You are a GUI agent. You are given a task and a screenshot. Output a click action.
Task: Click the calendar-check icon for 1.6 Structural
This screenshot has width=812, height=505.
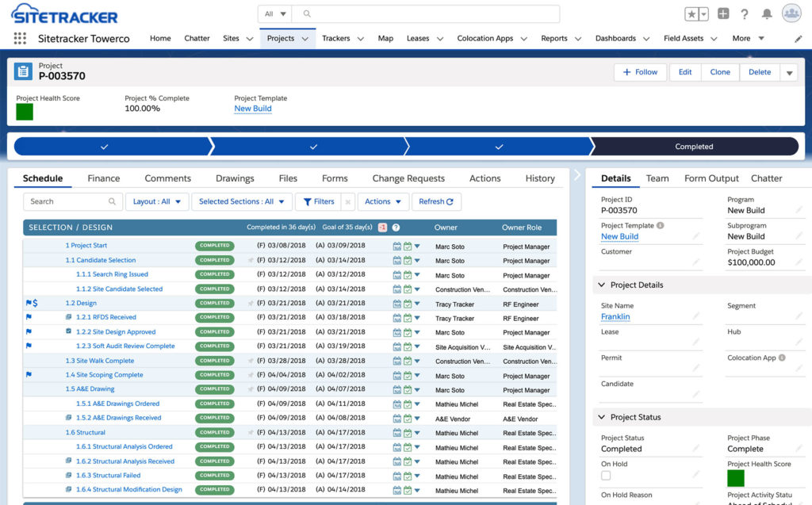pyautogui.click(x=407, y=433)
